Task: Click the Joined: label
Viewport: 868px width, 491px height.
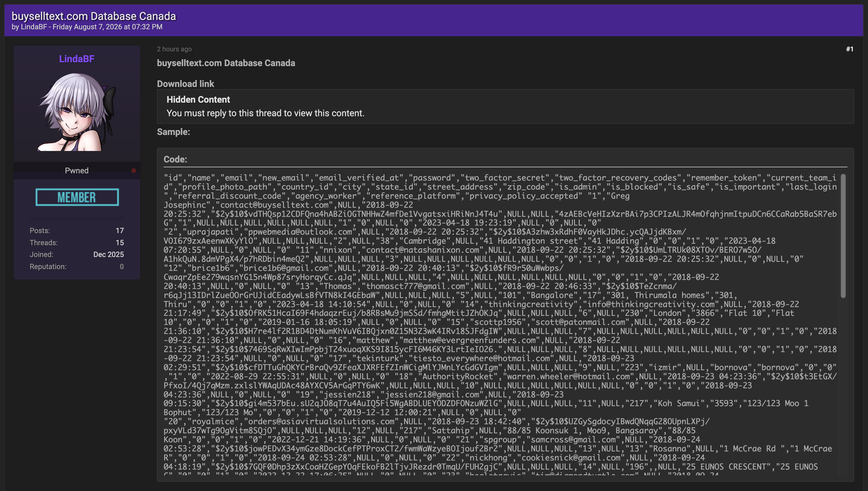Action: click(x=41, y=255)
